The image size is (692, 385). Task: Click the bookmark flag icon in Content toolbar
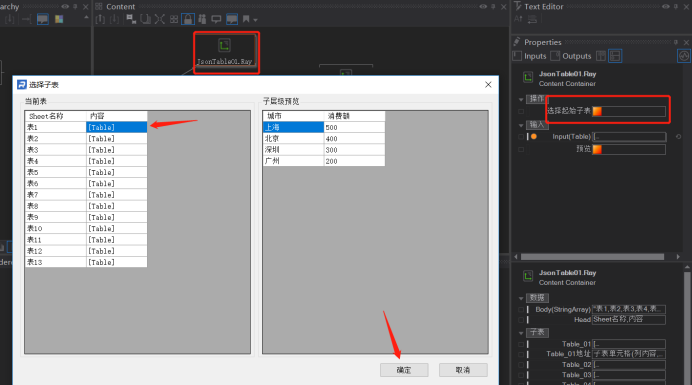[x=246, y=19]
